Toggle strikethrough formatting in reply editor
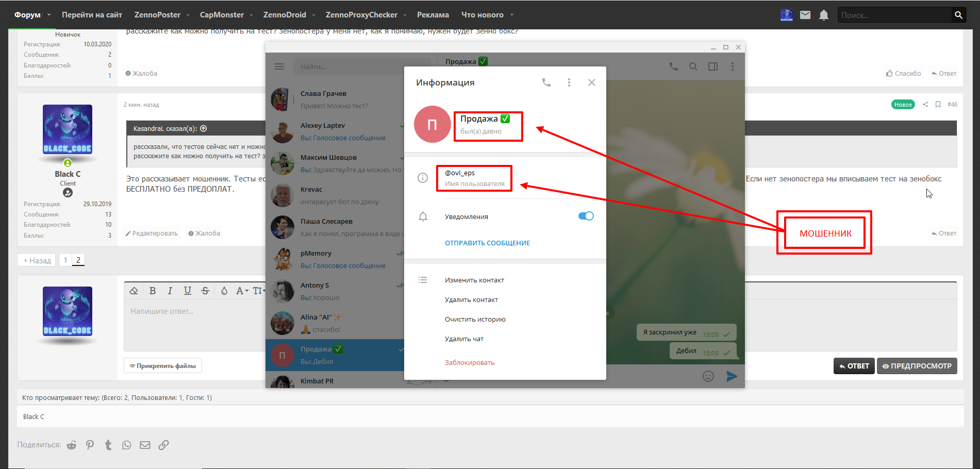 pos(205,291)
